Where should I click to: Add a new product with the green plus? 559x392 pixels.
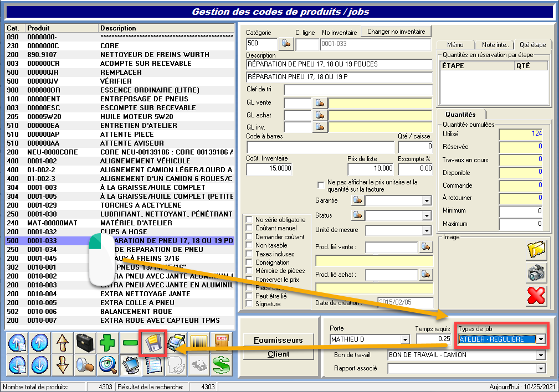[107, 343]
